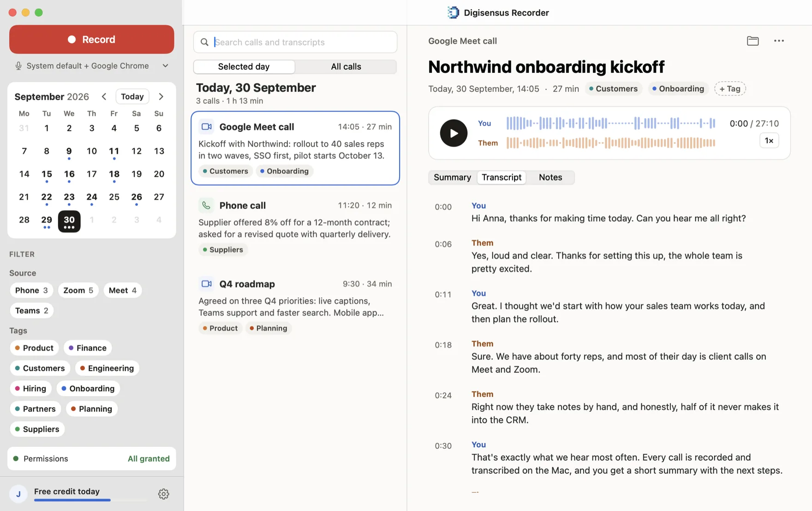Select September 16 in the calendar
The height and width of the screenshot is (511, 812).
(69, 175)
